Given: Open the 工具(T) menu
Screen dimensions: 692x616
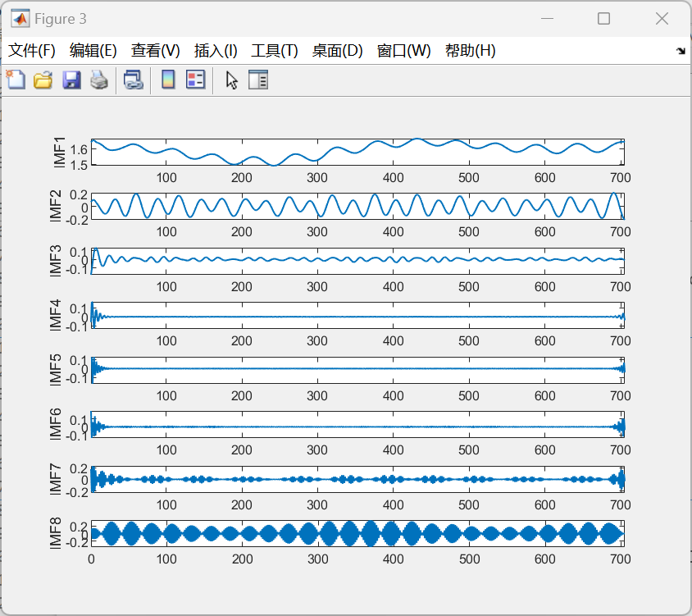Looking at the screenshot, I should (x=275, y=51).
